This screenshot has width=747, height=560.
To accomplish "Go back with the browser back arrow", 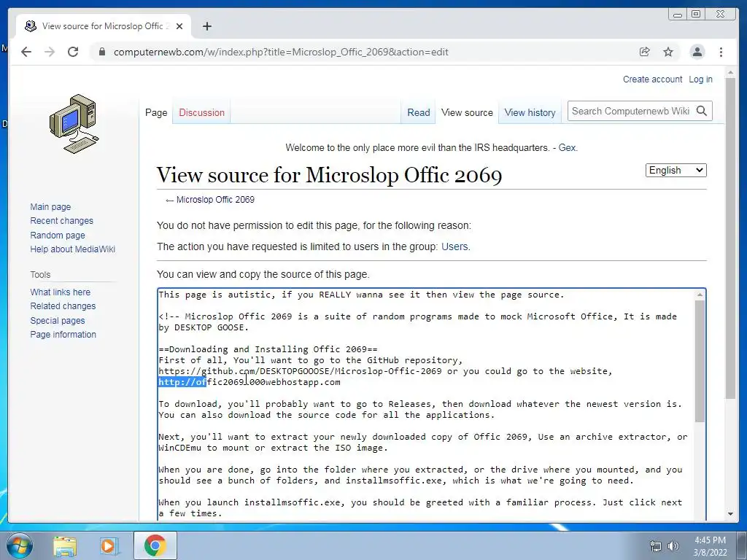I will coord(26,52).
